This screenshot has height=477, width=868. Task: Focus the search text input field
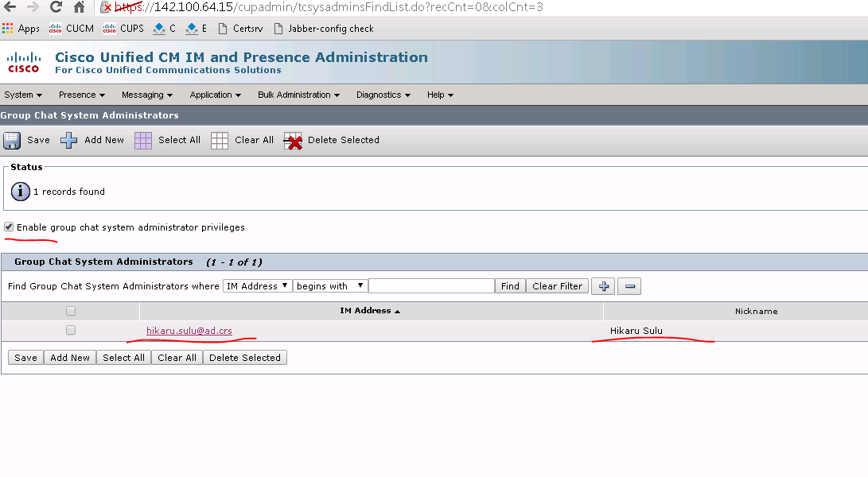431,286
